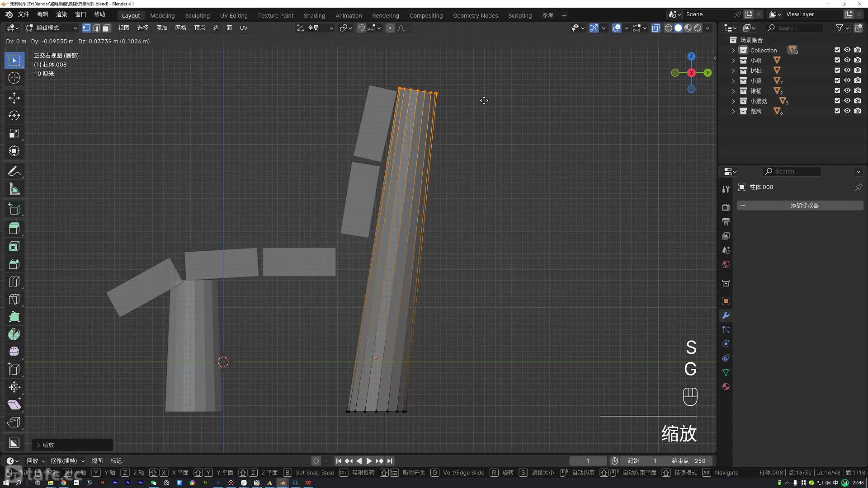Open the Object Data properties tab

(726, 372)
